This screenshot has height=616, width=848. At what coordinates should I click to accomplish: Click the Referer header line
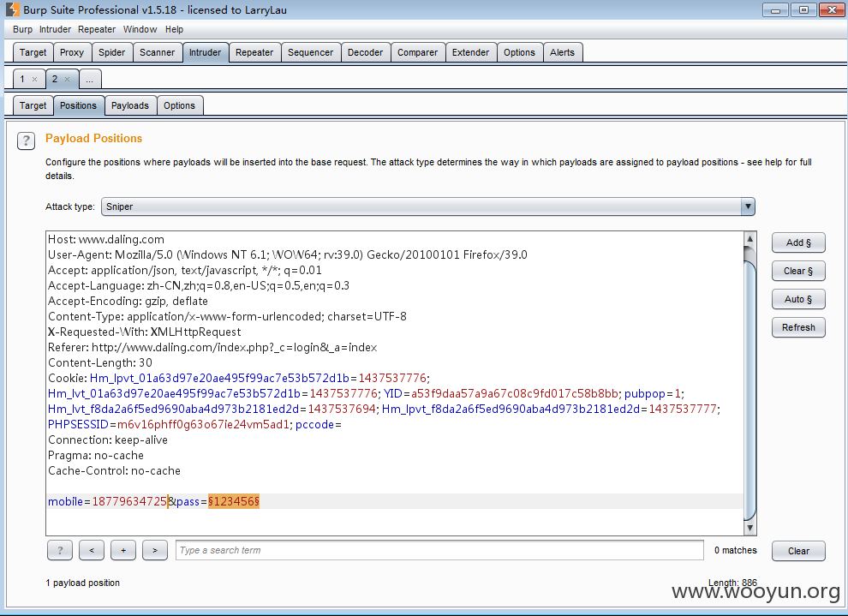point(212,347)
